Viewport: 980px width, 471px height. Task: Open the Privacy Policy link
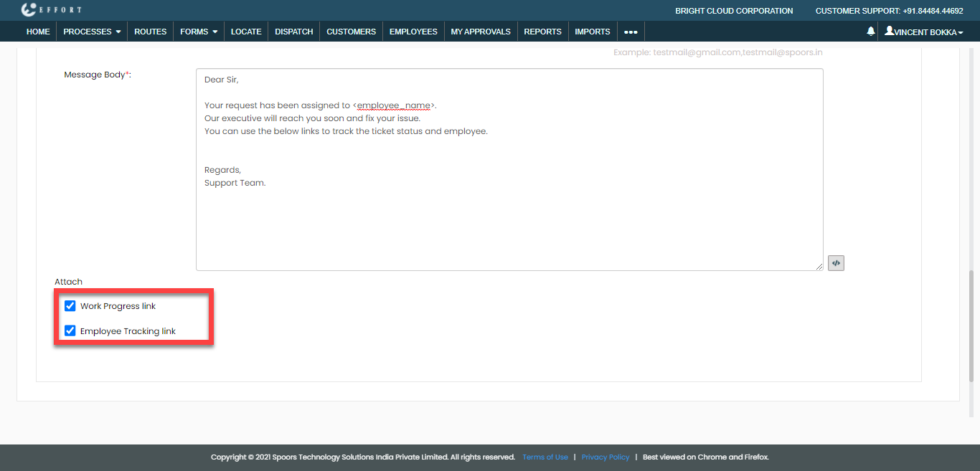[x=605, y=457]
